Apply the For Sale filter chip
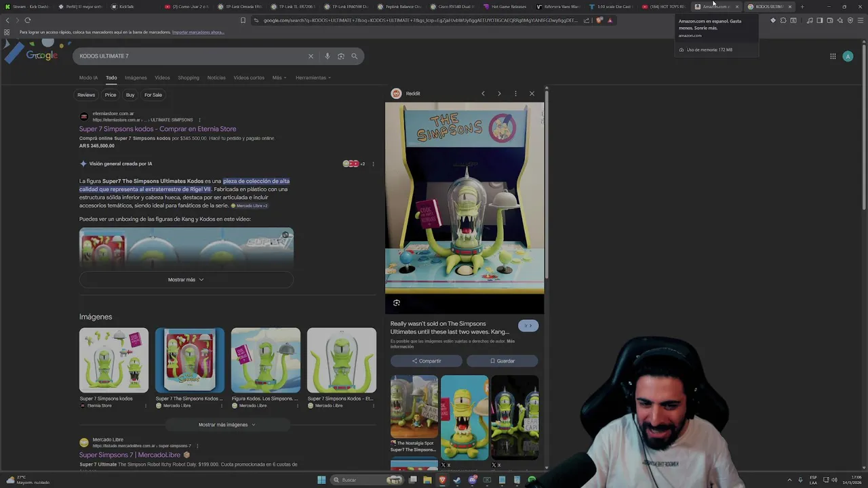 (153, 95)
